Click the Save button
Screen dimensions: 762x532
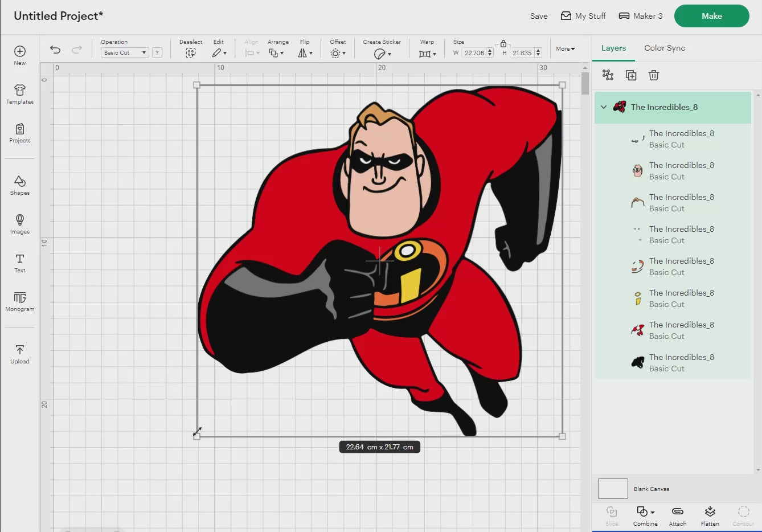[539, 16]
